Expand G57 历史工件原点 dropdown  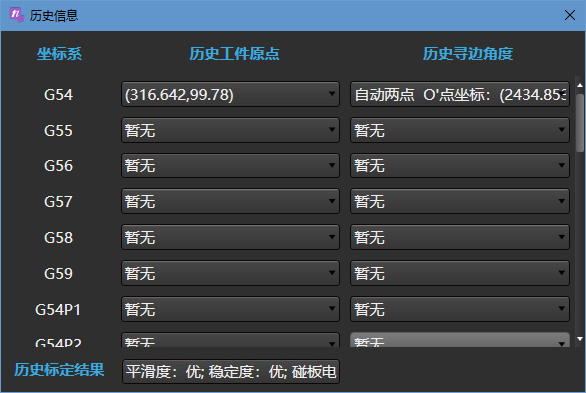[230, 201]
